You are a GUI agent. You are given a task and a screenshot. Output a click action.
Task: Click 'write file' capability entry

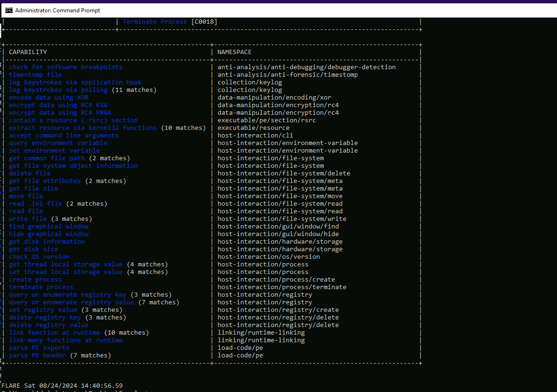(27, 219)
